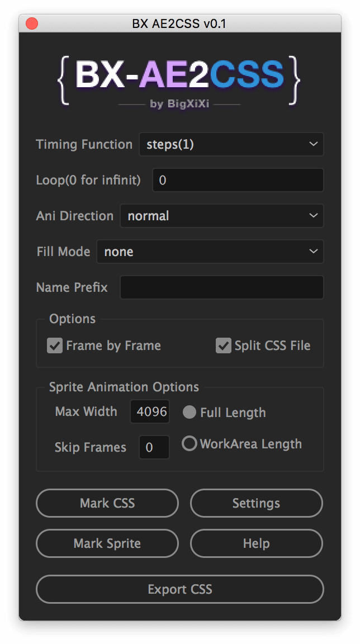
Task: Open the Help button
Action: 256,543
